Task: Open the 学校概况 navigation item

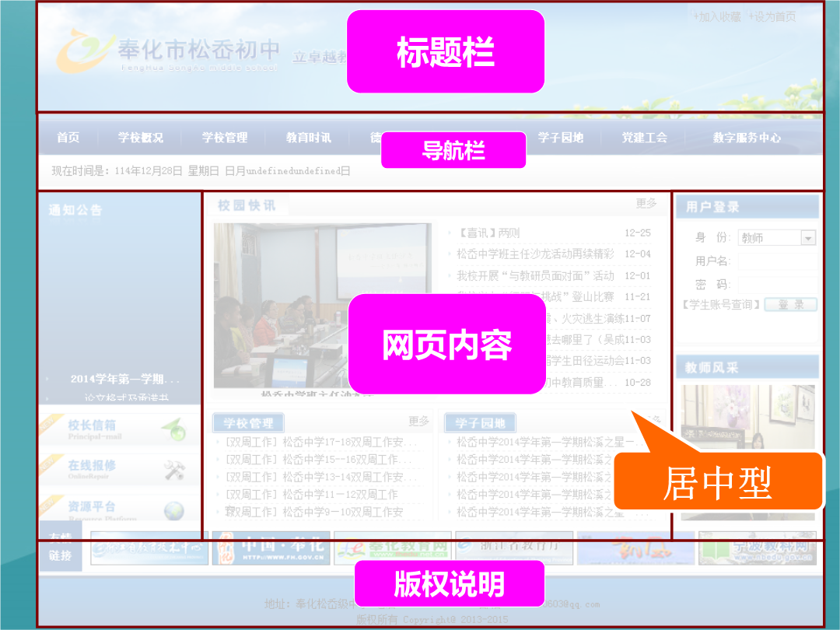Action: tap(140, 138)
